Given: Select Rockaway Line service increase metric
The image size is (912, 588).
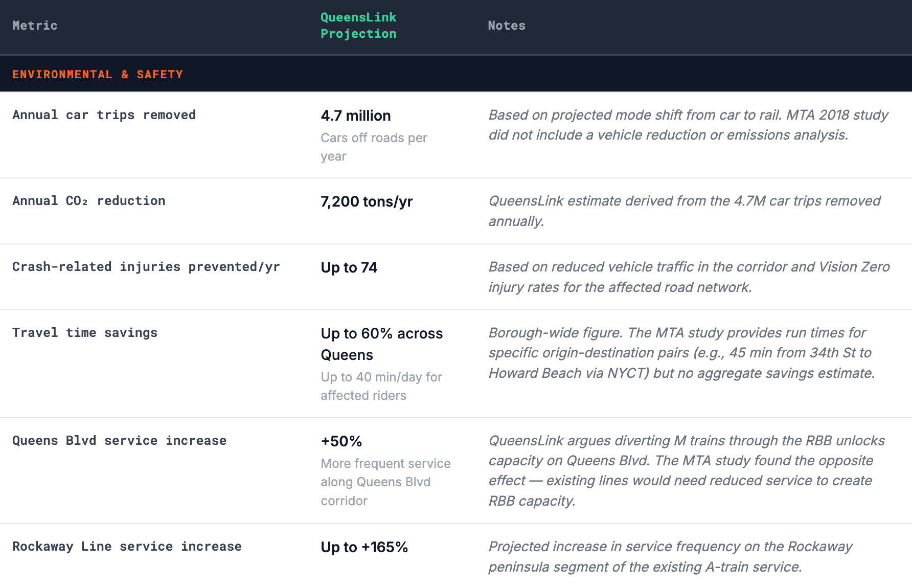Looking at the screenshot, I should [127, 547].
